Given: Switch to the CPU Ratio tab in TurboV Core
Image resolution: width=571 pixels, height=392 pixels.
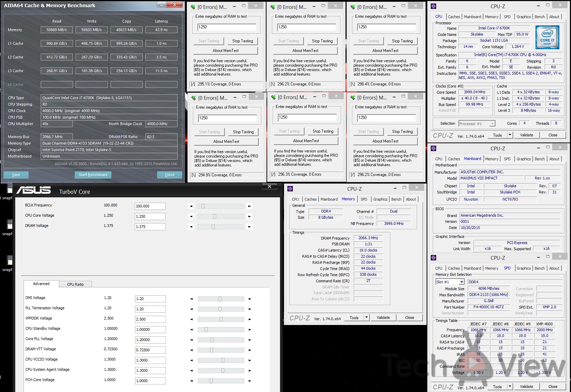Looking at the screenshot, I should click(75, 284).
